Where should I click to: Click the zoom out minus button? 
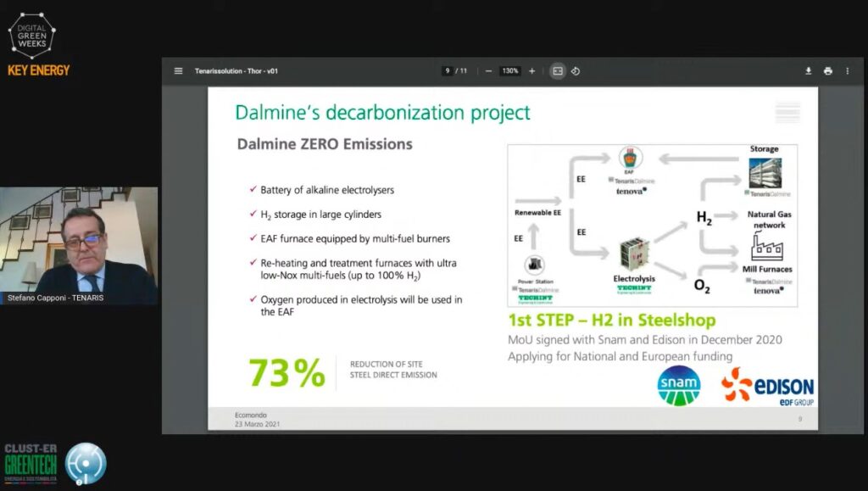click(488, 71)
